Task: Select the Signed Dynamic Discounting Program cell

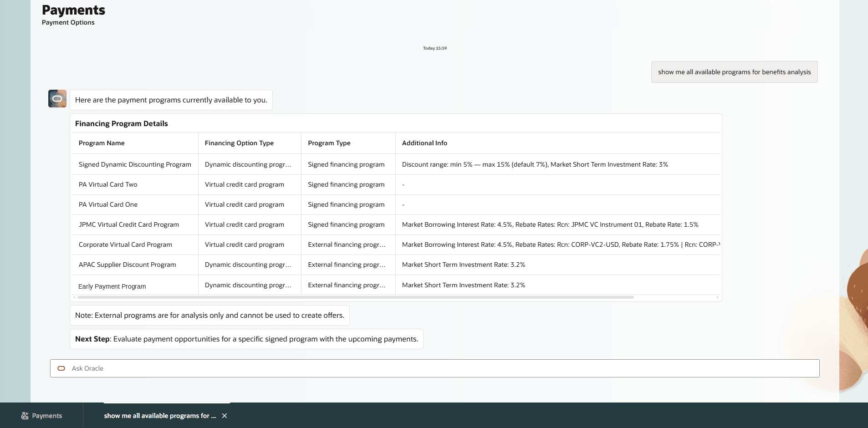Action: point(135,164)
